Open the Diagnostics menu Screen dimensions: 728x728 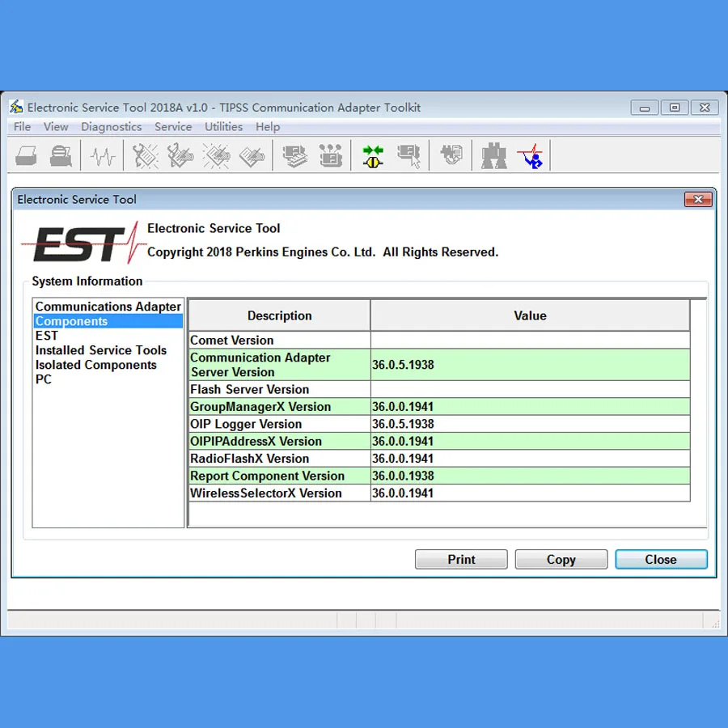112,127
